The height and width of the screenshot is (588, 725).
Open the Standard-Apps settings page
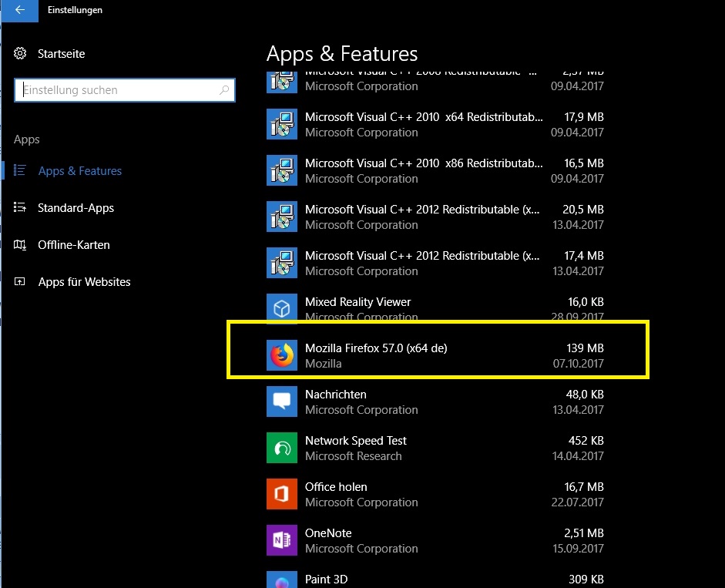[76, 208]
